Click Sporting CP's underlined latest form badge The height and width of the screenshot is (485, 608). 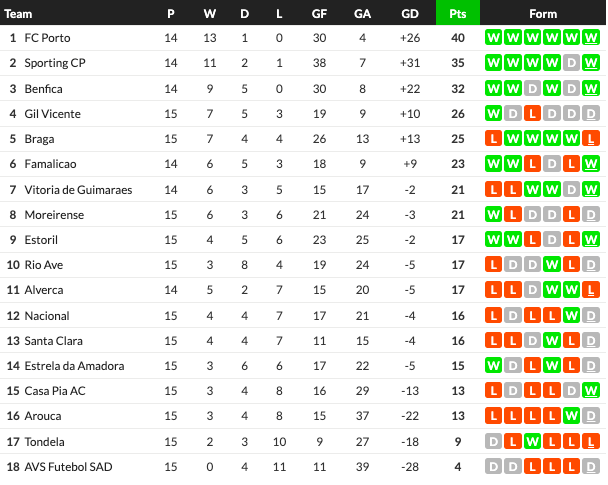pyautogui.click(x=591, y=63)
